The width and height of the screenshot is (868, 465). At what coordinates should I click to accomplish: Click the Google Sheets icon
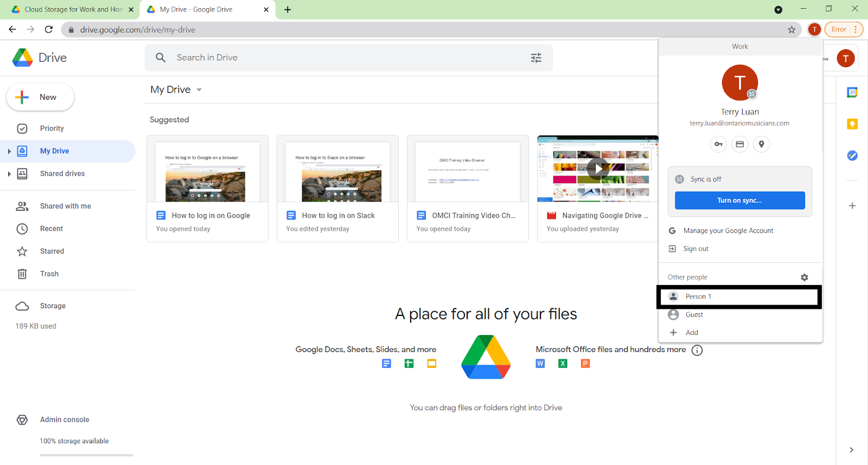(409, 364)
